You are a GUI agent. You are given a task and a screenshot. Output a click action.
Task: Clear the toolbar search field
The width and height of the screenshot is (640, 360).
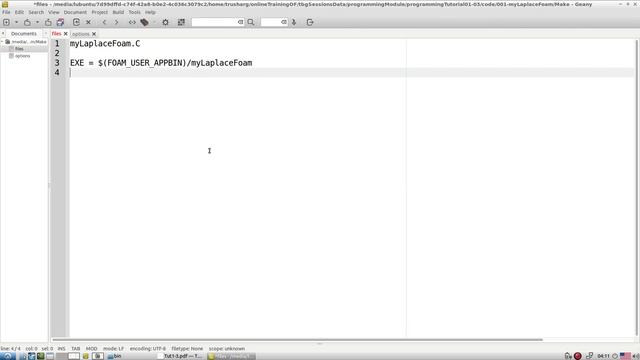[240, 22]
